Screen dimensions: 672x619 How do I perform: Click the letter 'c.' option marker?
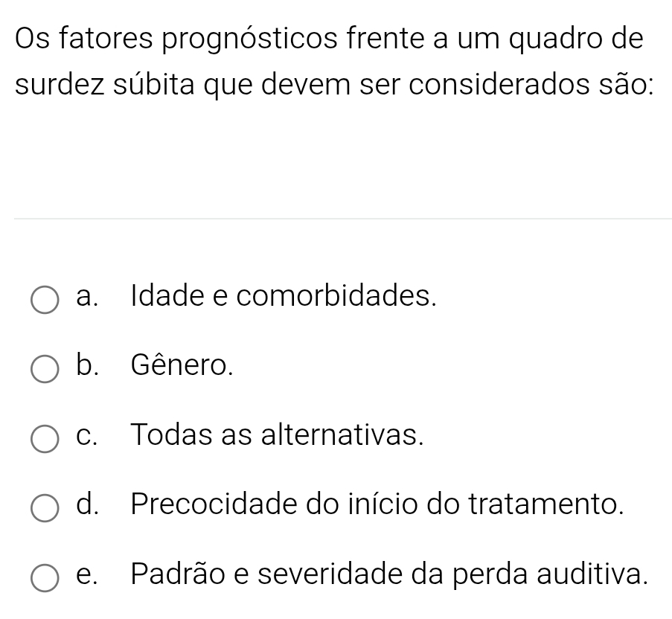click(x=89, y=433)
